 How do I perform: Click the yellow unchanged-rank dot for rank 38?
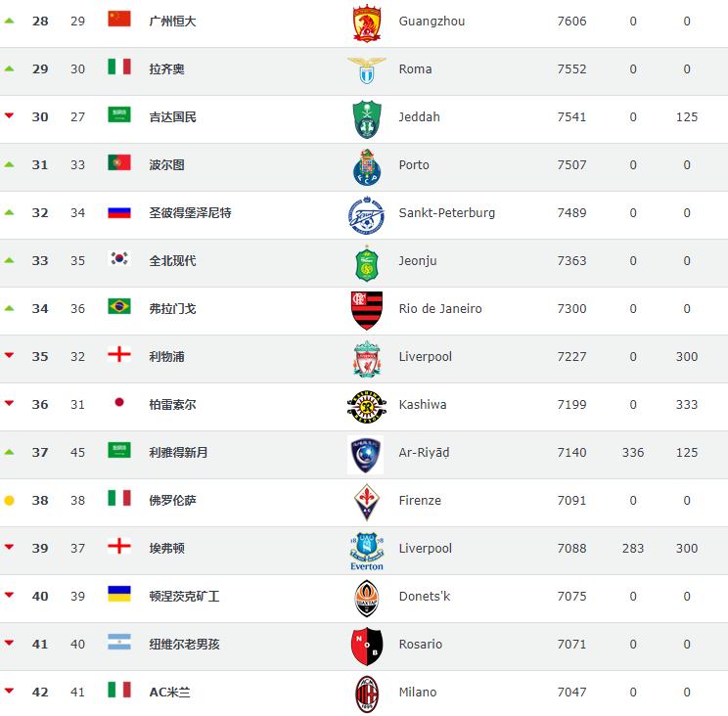(9, 501)
